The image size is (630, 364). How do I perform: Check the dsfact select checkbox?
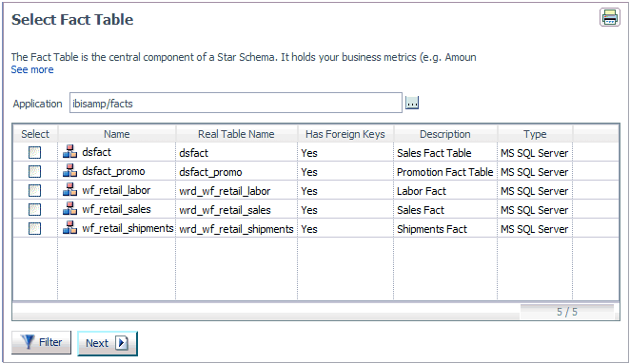tap(34, 152)
